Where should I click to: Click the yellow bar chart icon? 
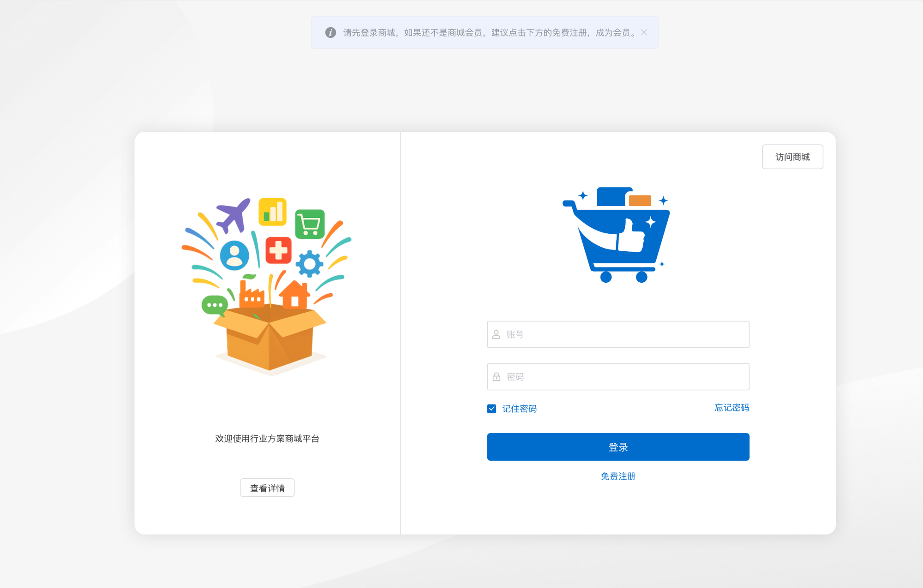click(x=273, y=212)
